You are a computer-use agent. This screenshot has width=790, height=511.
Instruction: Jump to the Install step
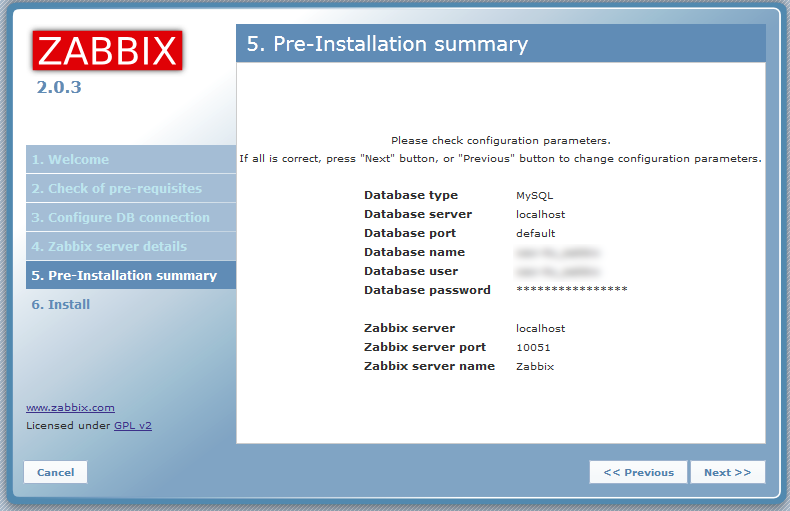pyautogui.click(x=61, y=305)
